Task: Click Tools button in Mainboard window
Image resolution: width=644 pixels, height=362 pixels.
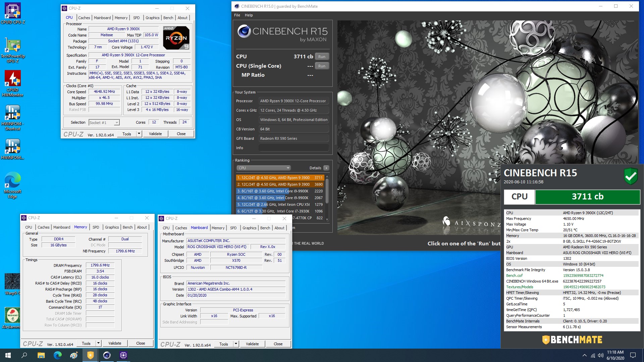Action: [224, 344]
